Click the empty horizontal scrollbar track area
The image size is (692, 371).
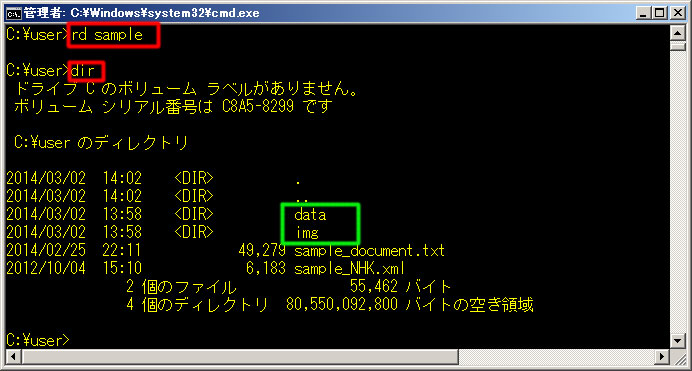556,356
